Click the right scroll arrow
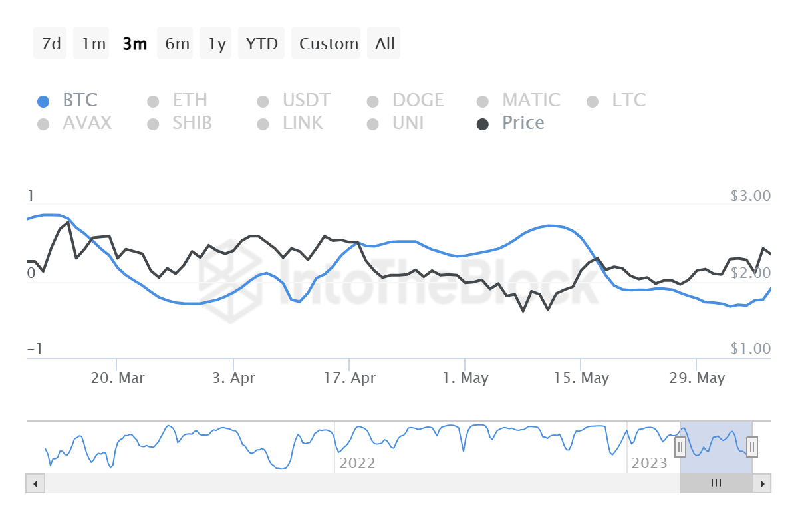Screen dimensions: 798x532 (x=762, y=483)
